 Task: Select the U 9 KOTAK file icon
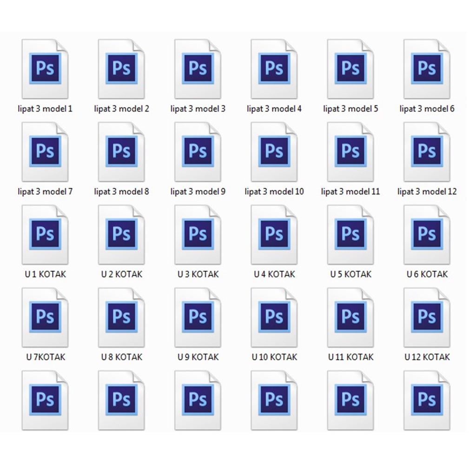198,317
